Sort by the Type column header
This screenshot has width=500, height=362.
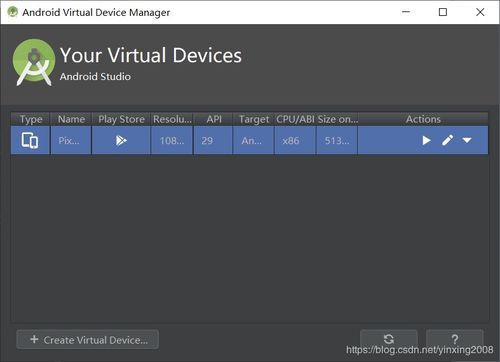tap(31, 119)
